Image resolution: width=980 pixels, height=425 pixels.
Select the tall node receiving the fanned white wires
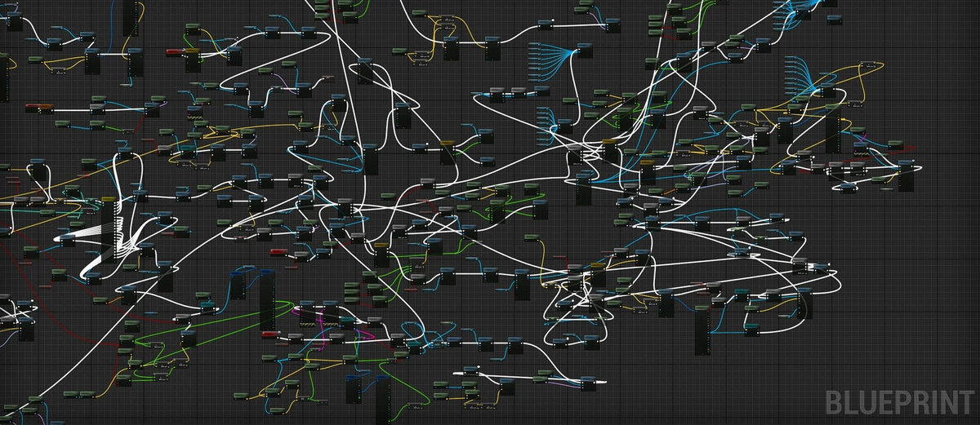[109, 230]
